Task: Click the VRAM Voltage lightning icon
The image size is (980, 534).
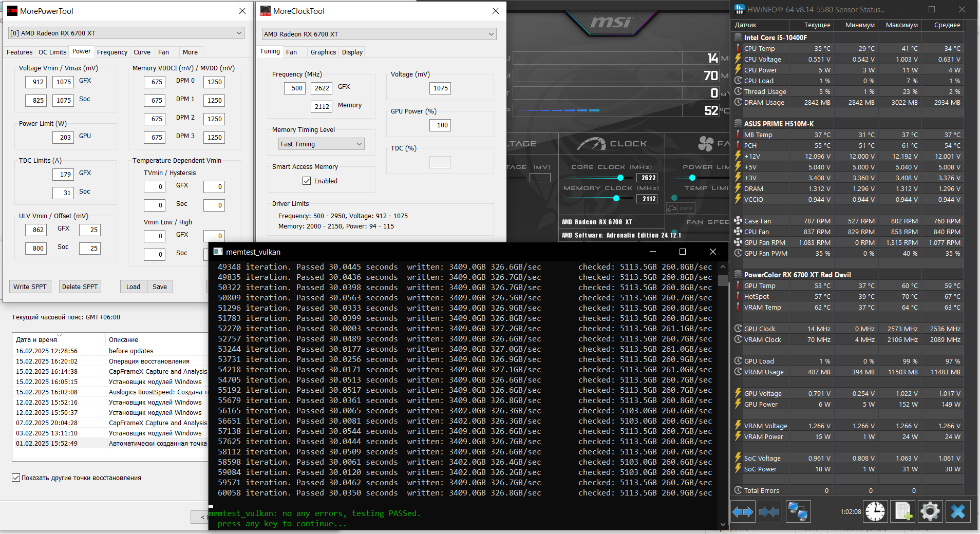Action: 738,426
